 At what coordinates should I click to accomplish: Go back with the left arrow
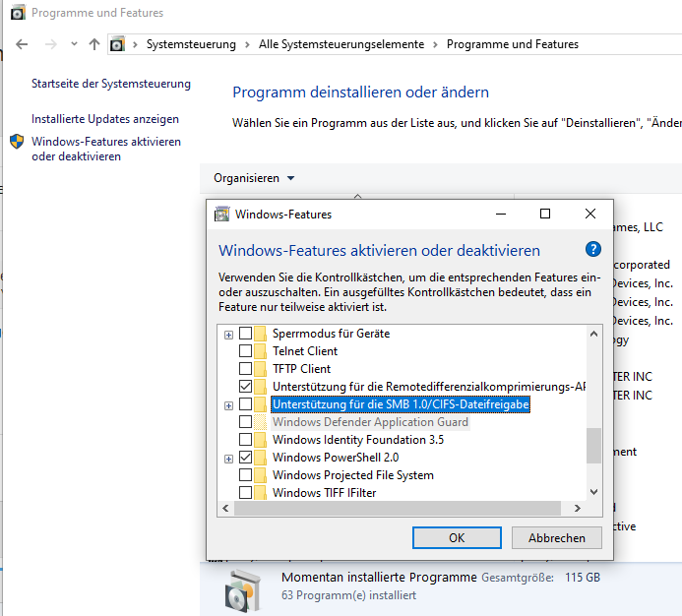click(22, 44)
